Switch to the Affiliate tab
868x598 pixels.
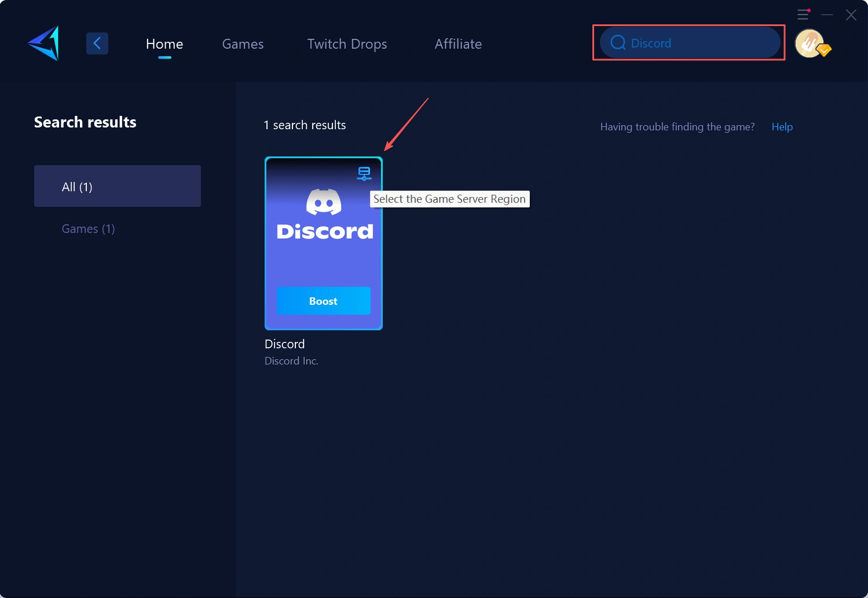(458, 43)
